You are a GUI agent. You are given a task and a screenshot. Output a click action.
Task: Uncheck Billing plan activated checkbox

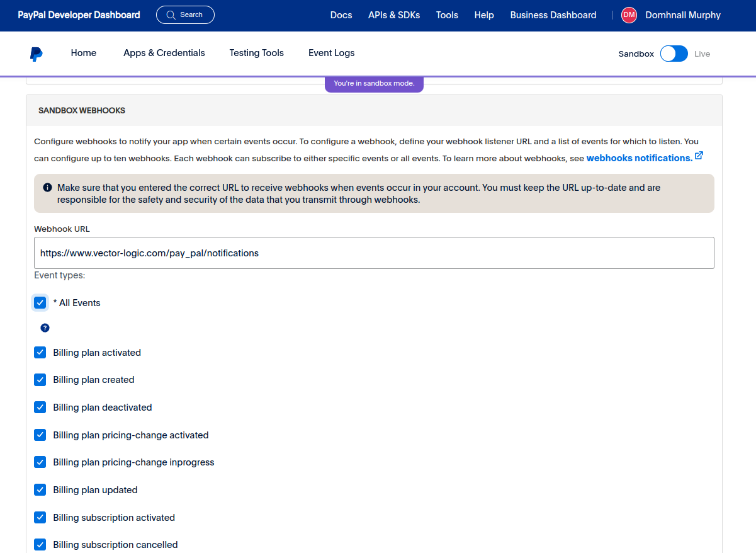click(40, 352)
